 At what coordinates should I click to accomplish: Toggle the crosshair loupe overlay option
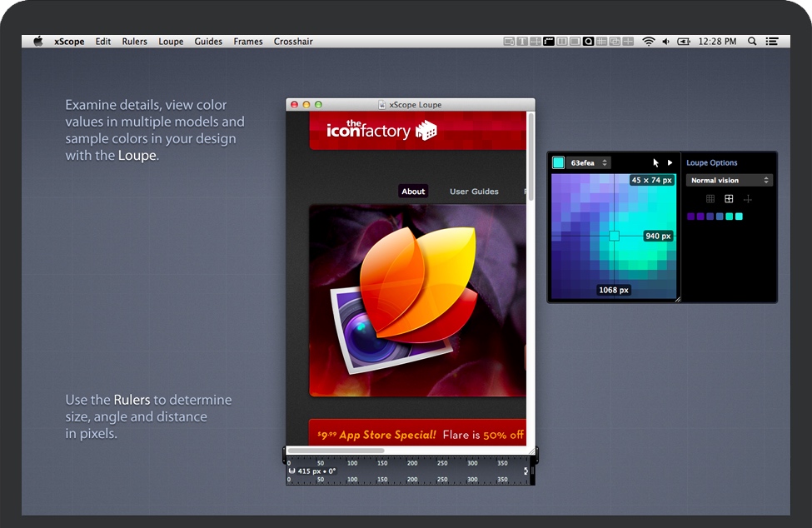747,199
